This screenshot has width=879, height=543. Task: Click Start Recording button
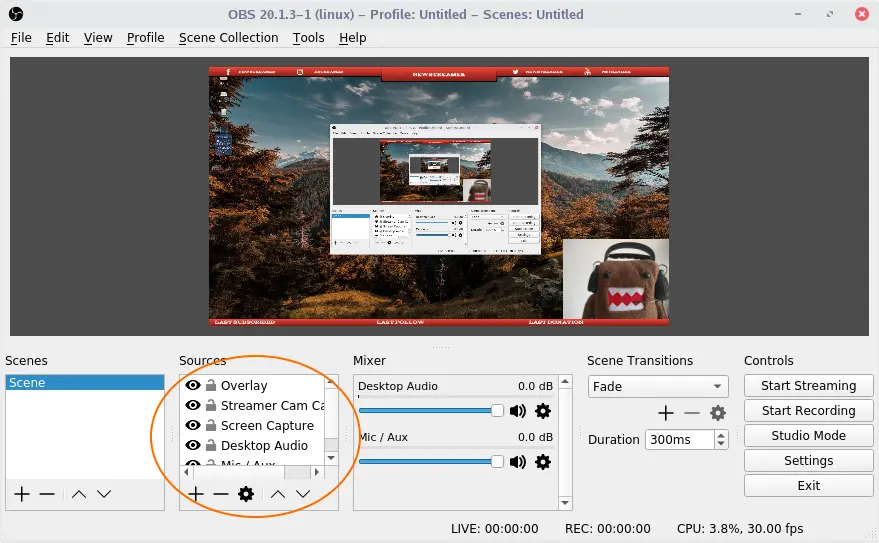click(808, 411)
